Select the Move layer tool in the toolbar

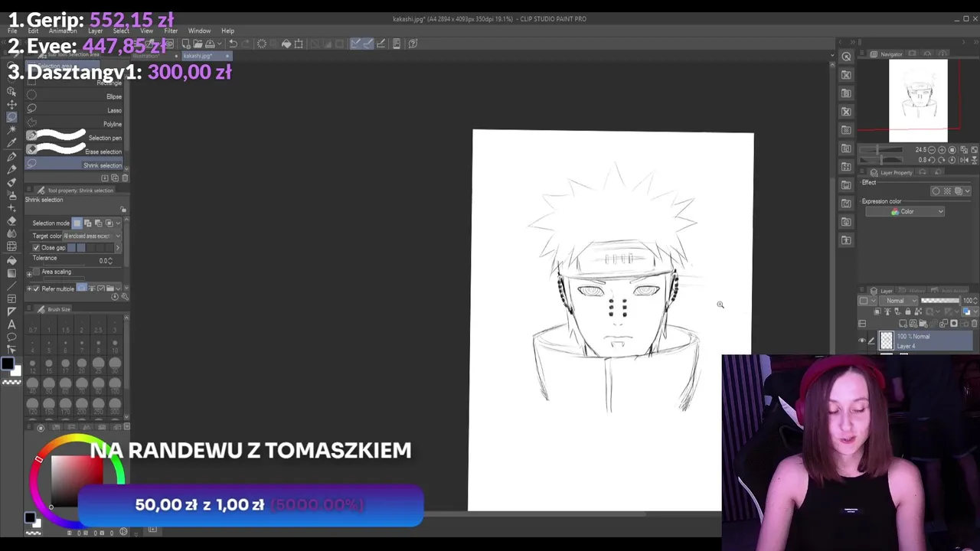tap(11, 104)
